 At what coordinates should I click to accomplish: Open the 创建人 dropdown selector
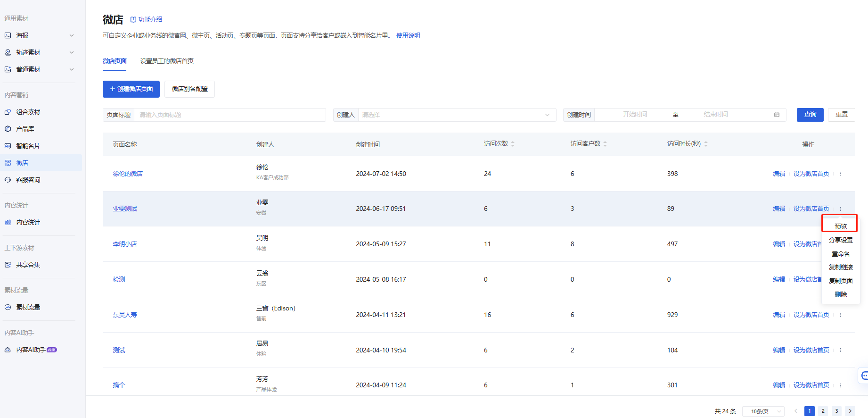457,115
